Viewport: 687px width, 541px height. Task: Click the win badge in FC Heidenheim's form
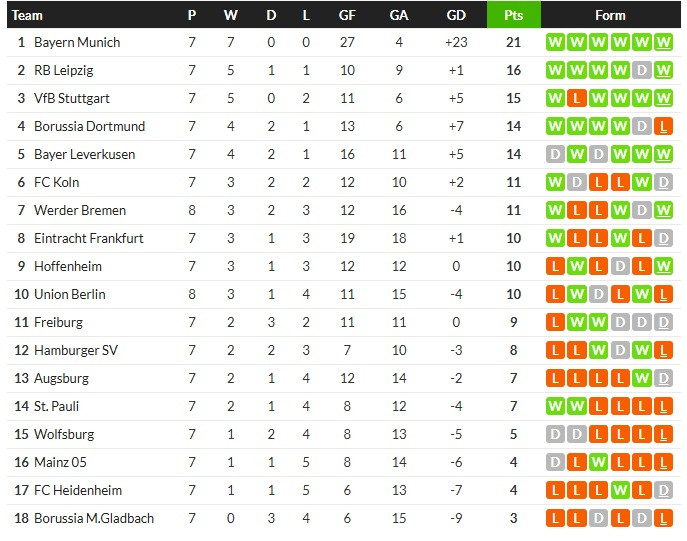[621, 490]
